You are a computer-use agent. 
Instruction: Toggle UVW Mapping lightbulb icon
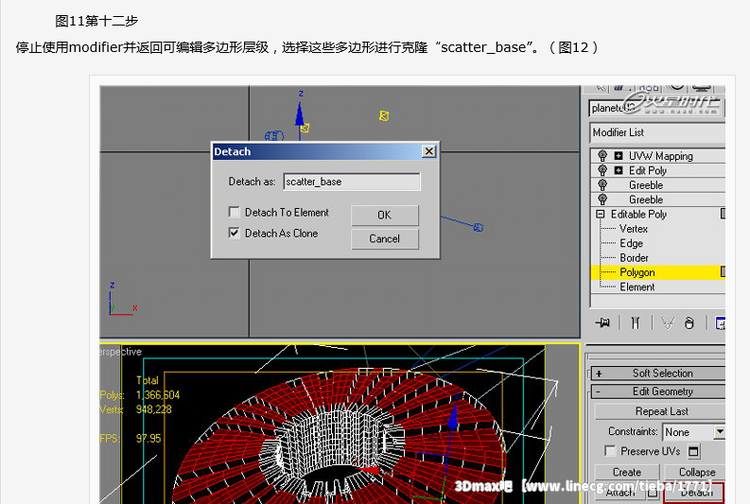pos(602,156)
